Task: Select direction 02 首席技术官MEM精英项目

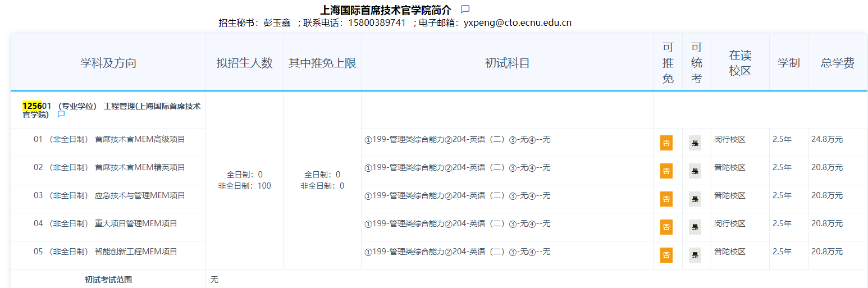Action: (x=109, y=167)
